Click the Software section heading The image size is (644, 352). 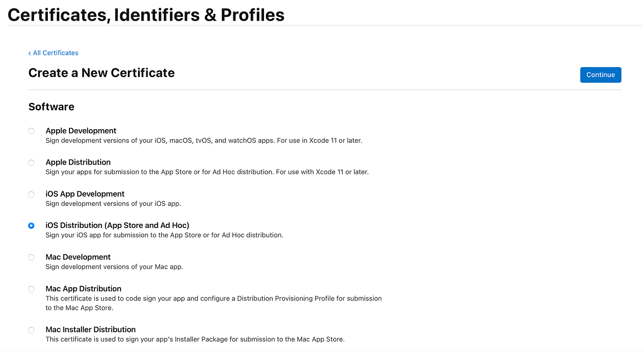click(52, 107)
